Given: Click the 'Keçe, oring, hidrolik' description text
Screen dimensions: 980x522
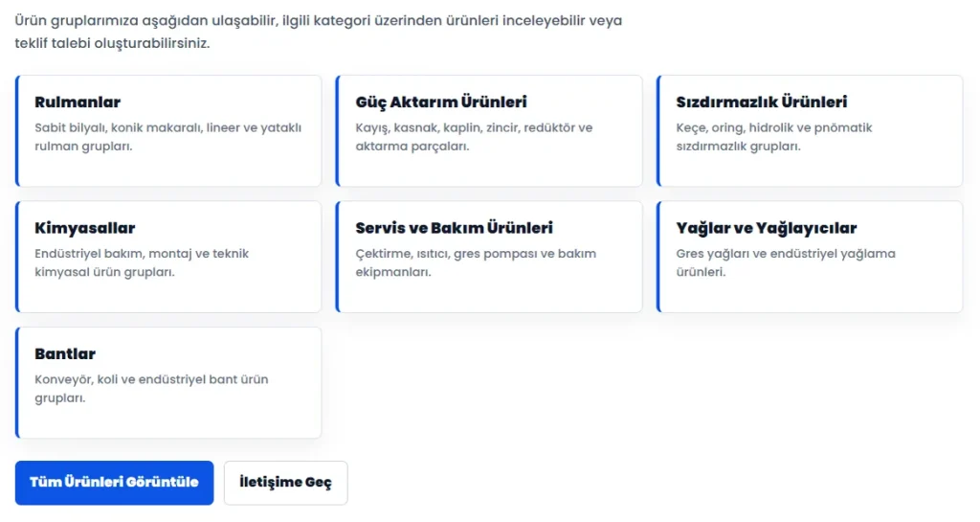Looking at the screenshot, I should [x=773, y=137].
